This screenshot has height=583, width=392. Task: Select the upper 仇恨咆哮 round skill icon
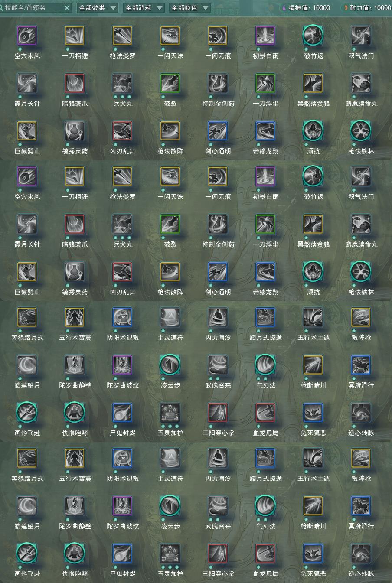[75, 413]
